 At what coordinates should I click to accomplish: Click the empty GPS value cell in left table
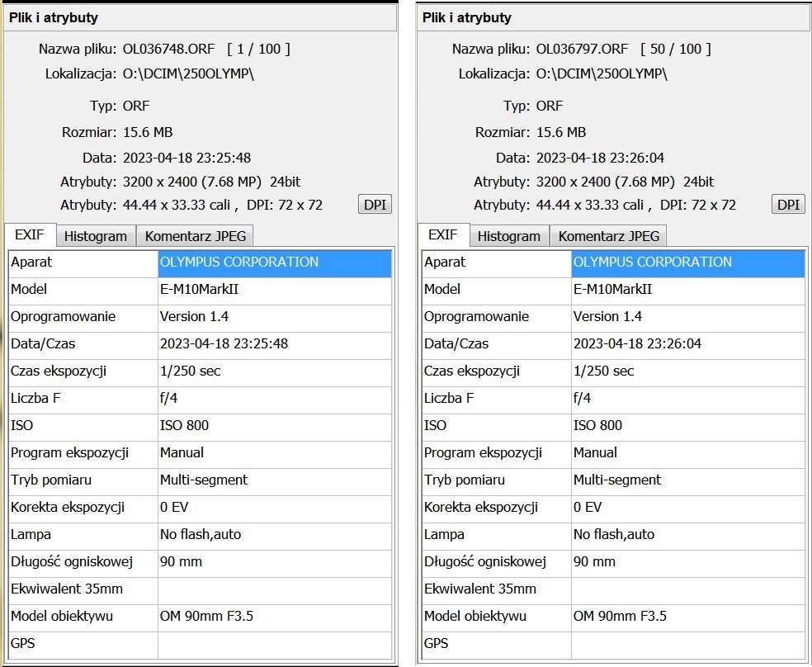tap(274, 643)
